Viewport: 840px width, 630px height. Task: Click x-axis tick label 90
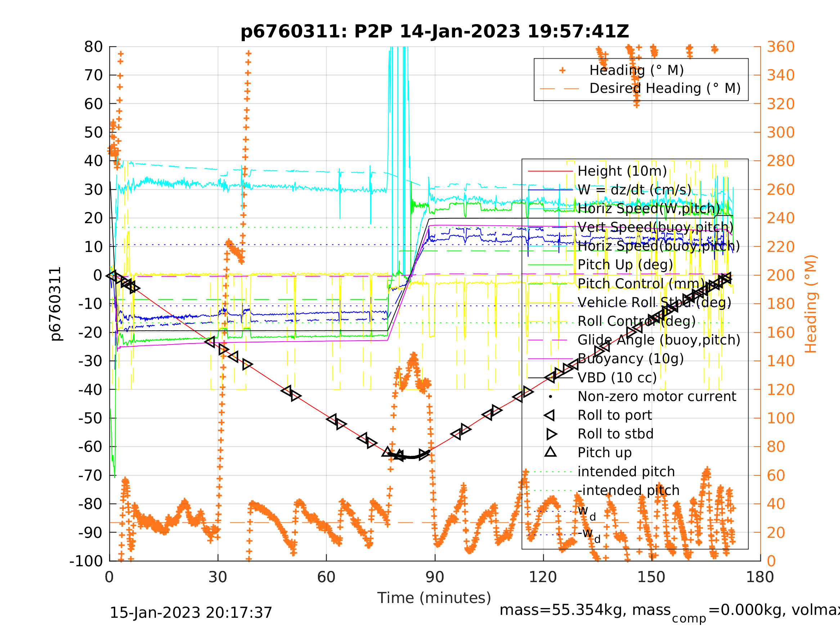(x=435, y=577)
